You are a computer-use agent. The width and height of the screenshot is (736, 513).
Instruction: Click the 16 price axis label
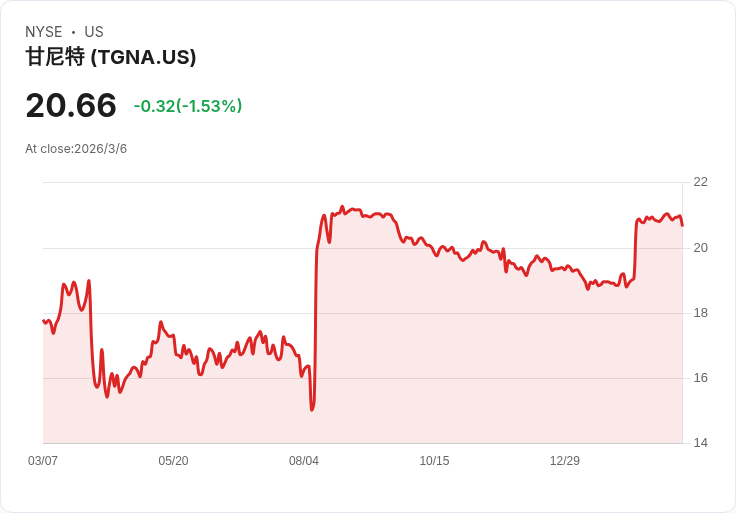[x=700, y=378]
